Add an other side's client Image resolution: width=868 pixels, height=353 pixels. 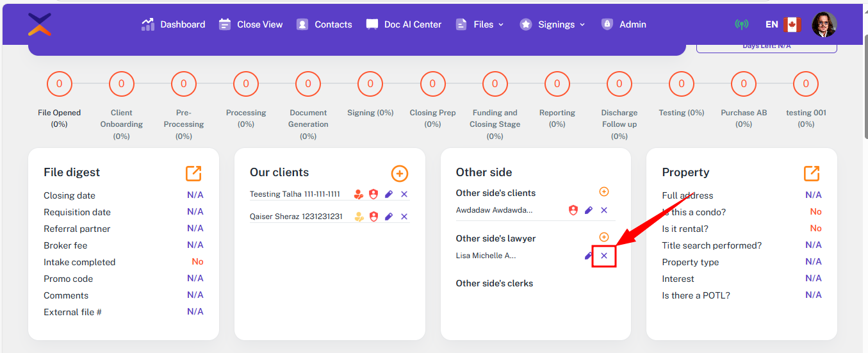(603, 192)
